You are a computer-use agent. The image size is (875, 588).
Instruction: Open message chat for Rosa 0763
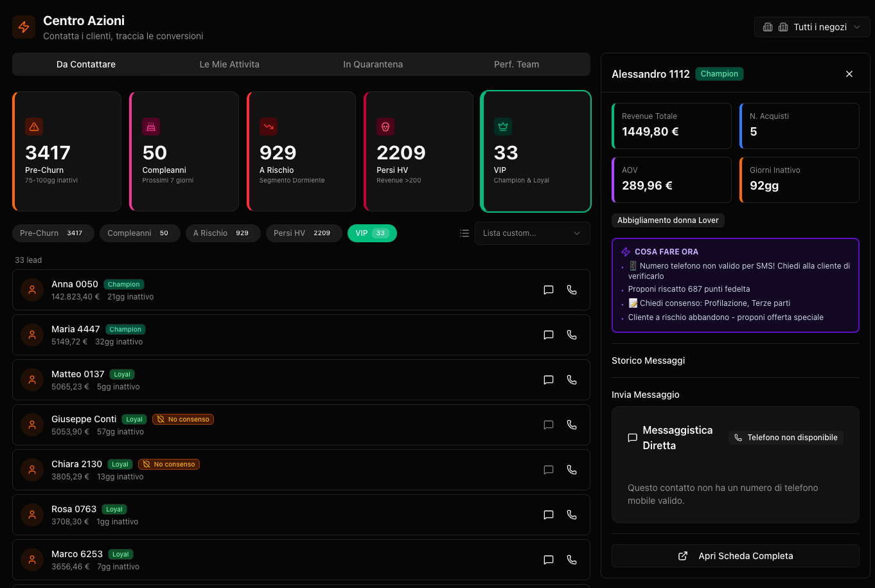click(548, 515)
